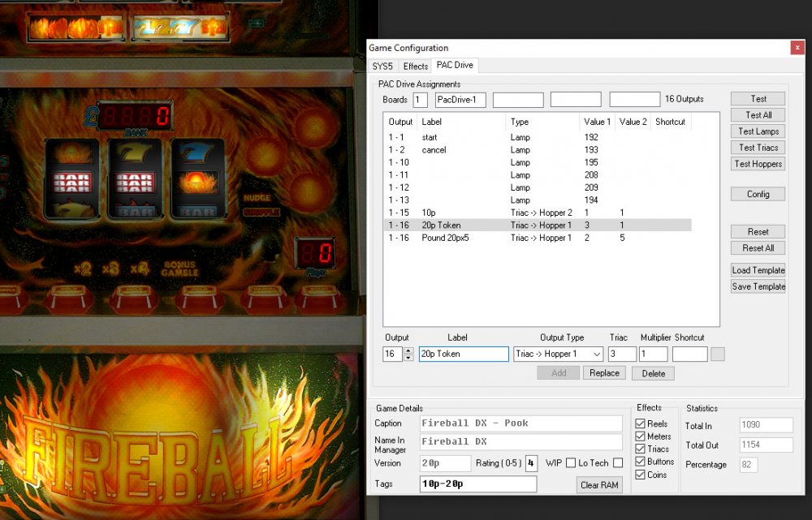Viewport: 812px width, 520px height.
Task: Click the PacDrive-1 board field
Action: (460, 100)
